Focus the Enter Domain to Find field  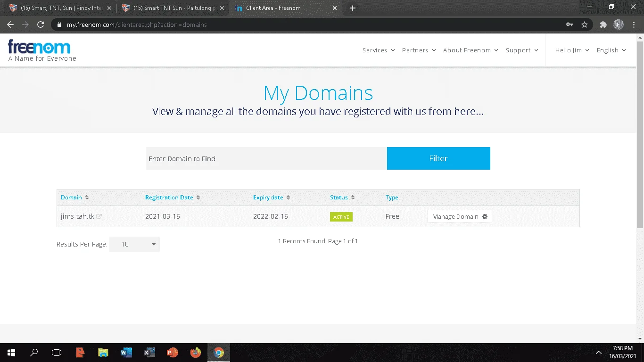click(266, 158)
